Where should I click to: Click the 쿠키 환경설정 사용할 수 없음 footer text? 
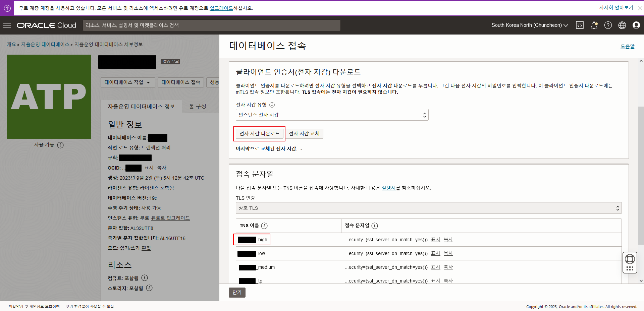tap(90, 307)
